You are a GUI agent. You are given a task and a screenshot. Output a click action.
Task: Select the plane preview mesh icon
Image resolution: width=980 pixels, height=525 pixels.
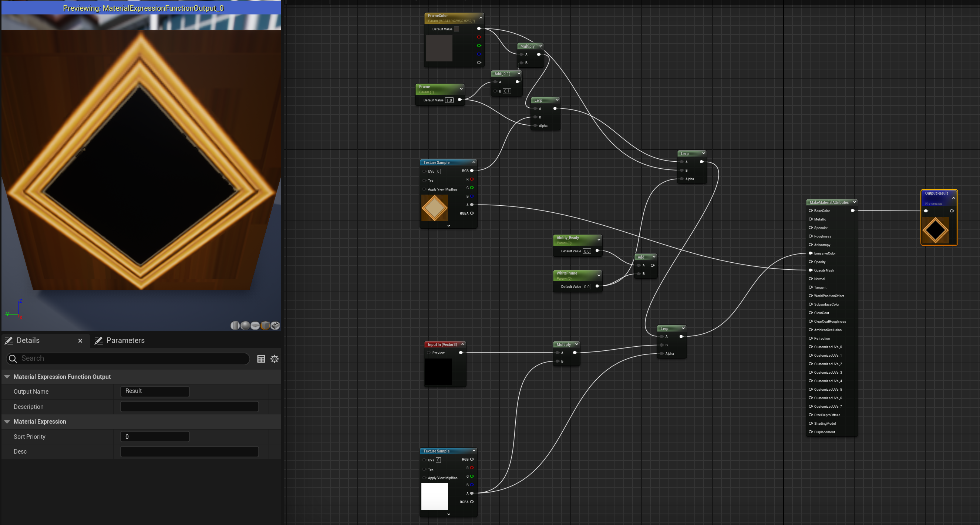pos(255,326)
